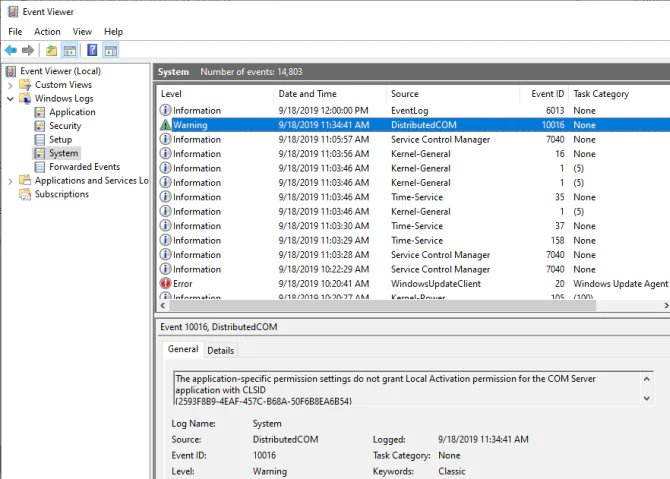Select the Security log in the tree
Screen dimensions: 670x479
coord(65,126)
